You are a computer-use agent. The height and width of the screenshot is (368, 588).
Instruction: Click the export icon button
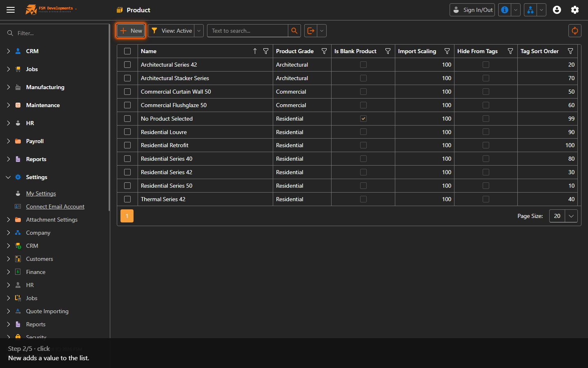point(311,31)
